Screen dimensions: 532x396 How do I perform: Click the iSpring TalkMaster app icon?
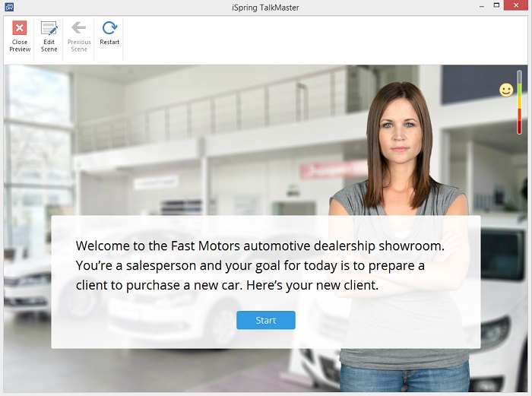pyautogui.click(x=9, y=7)
